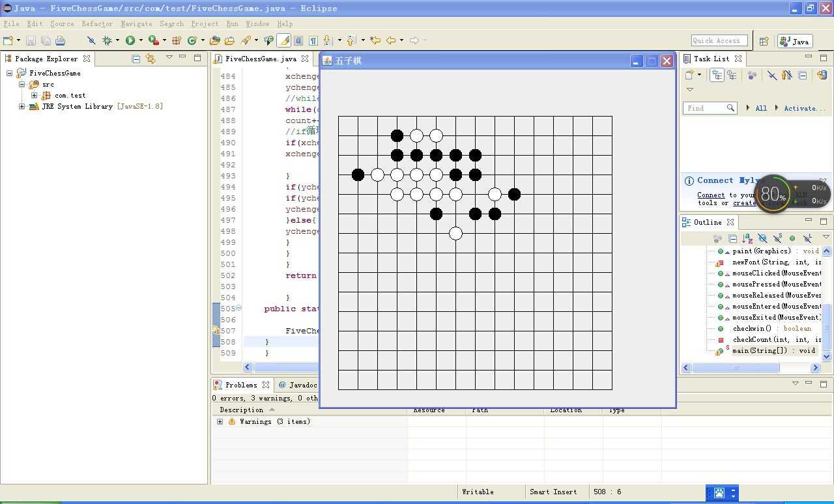Switch to the Javadoc tab
Image resolution: width=834 pixels, height=504 pixels.
[297, 385]
